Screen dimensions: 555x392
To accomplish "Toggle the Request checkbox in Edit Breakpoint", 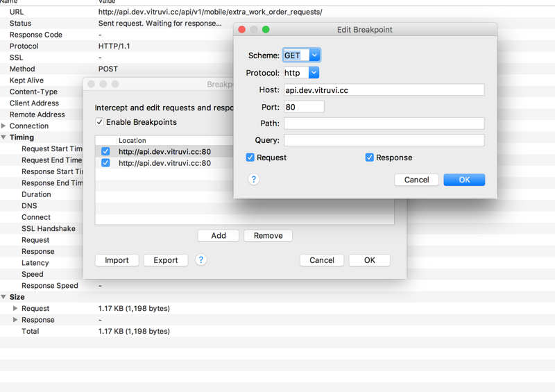I will pyautogui.click(x=250, y=157).
